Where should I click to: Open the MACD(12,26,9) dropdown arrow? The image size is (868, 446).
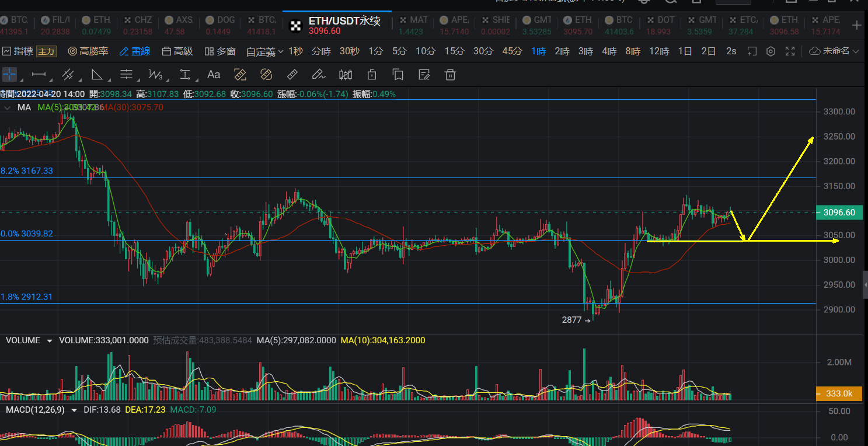coord(74,410)
